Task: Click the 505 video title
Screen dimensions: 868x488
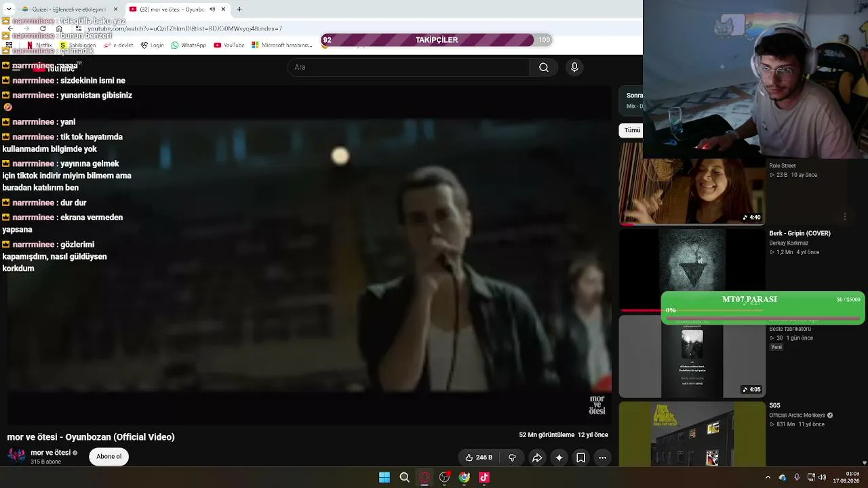Action: point(774,406)
